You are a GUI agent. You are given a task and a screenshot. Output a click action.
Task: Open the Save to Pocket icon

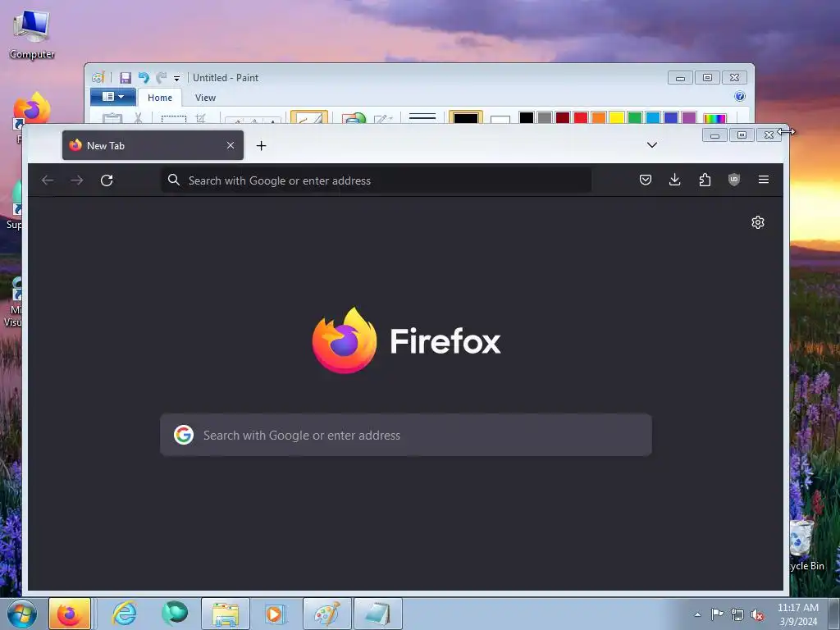[646, 180]
